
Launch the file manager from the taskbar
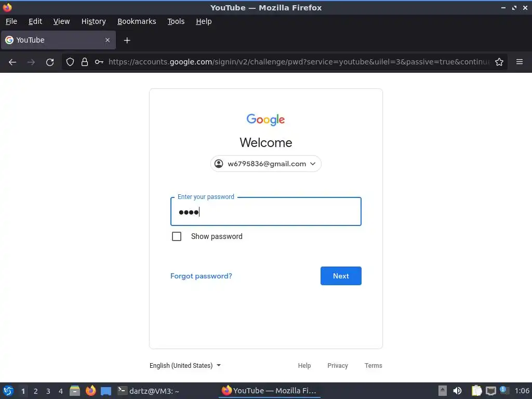[75, 391]
